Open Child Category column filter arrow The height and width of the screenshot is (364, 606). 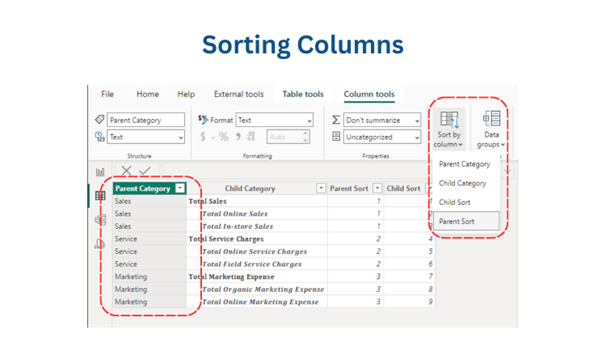coord(321,188)
